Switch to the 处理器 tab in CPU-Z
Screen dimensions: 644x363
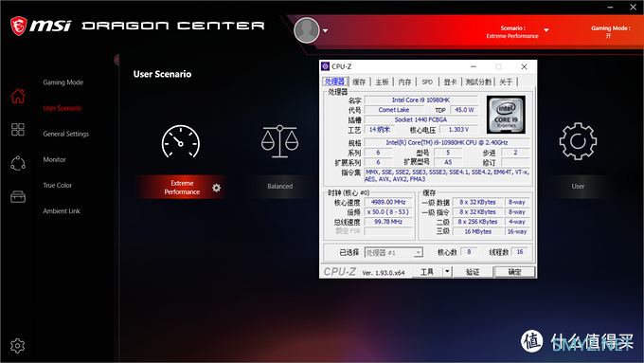[x=334, y=82]
